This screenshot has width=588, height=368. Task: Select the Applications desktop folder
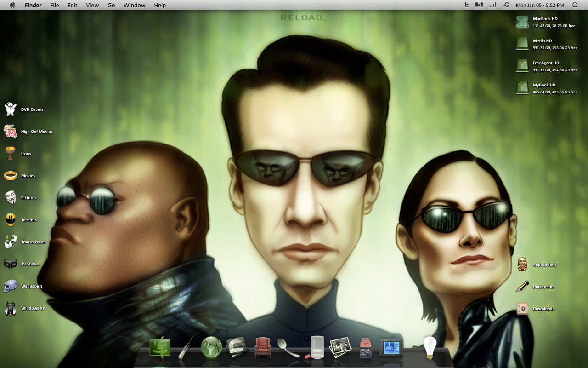(x=522, y=264)
